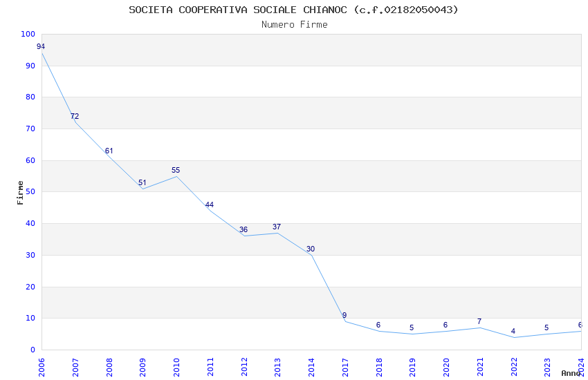The height and width of the screenshot is (380, 588).
Task: Click x-axis year 2019
Action: tap(413, 368)
